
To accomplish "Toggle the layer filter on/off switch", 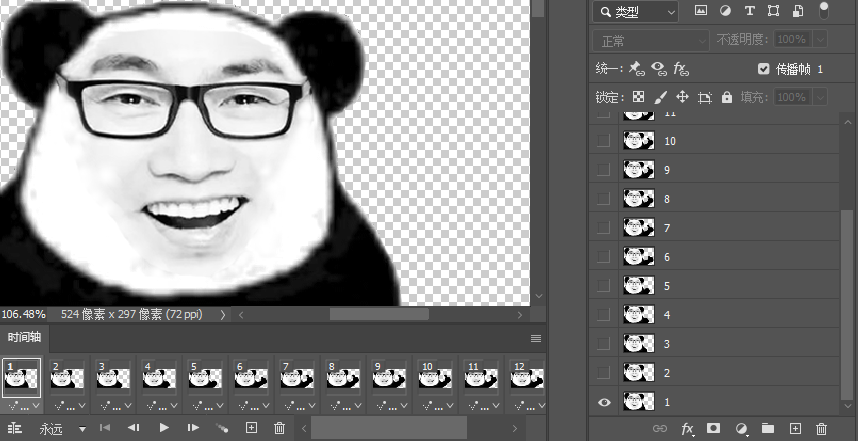I will point(824,11).
